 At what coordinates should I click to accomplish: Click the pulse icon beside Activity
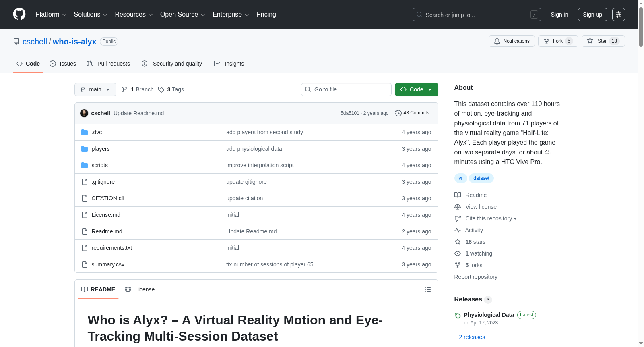click(458, 230)
